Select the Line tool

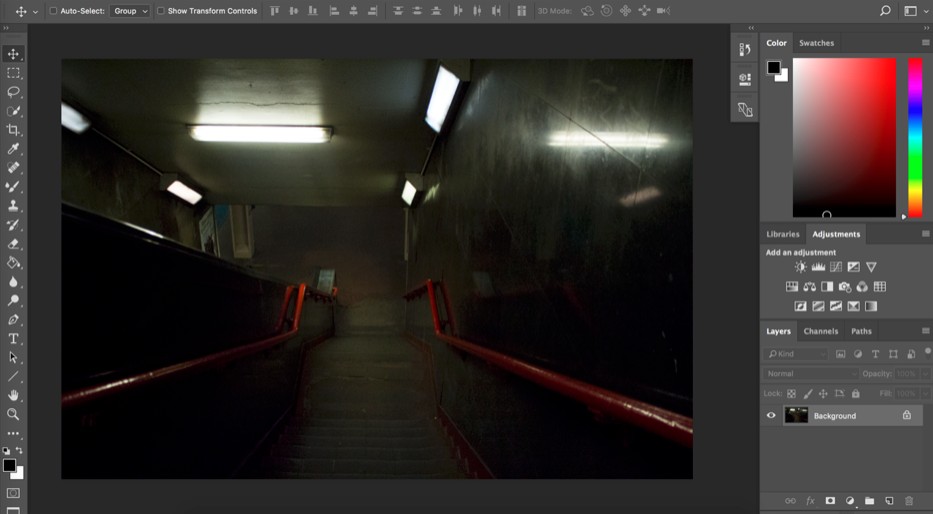[13, 377]
